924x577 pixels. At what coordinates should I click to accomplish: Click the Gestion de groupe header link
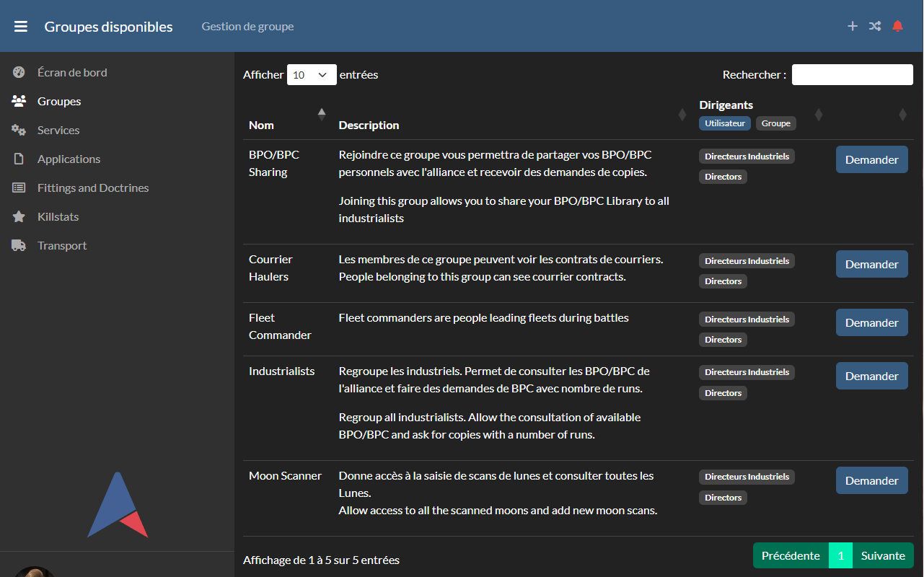click(x=247, y=26)
